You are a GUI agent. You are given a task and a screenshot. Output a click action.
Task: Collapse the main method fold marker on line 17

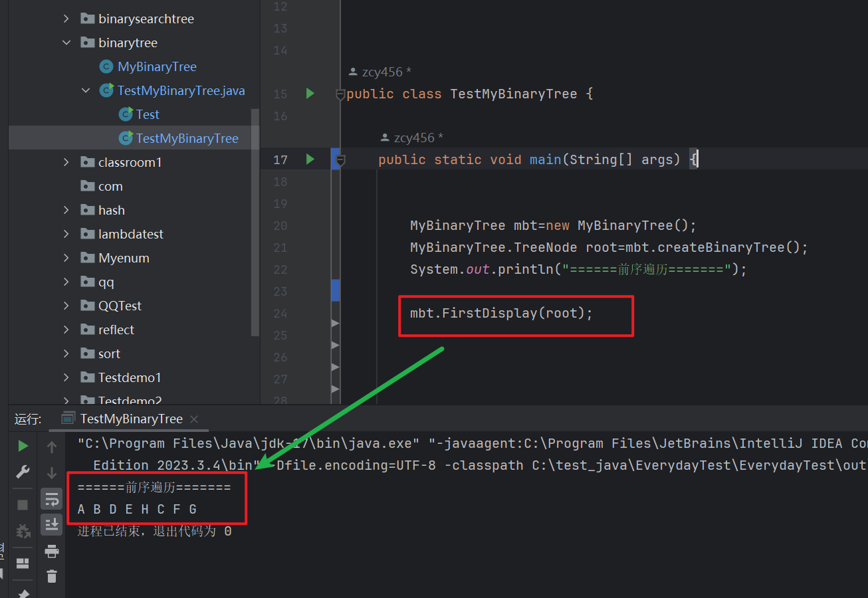[340, 160]
